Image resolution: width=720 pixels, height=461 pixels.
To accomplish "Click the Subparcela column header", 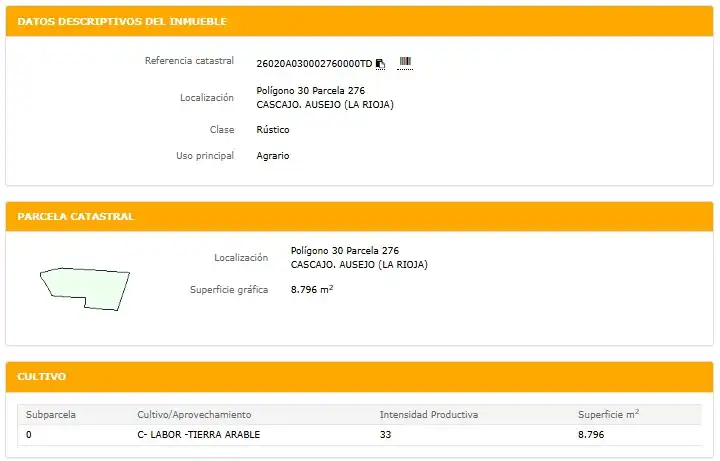I will click(x=51, y=415).
